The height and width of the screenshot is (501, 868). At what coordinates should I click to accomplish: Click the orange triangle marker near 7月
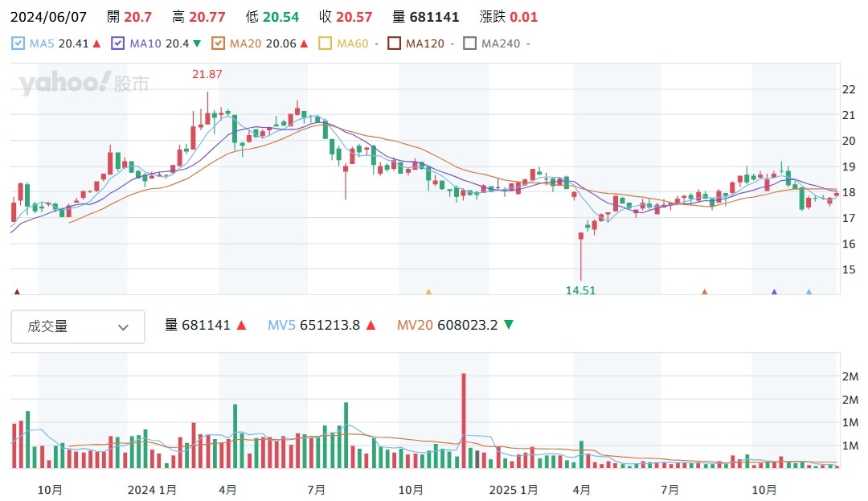click(x=704, y=292)
